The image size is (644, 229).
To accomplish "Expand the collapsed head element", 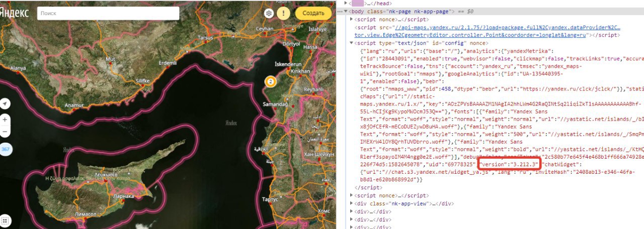I will click(x=345, y=3).
